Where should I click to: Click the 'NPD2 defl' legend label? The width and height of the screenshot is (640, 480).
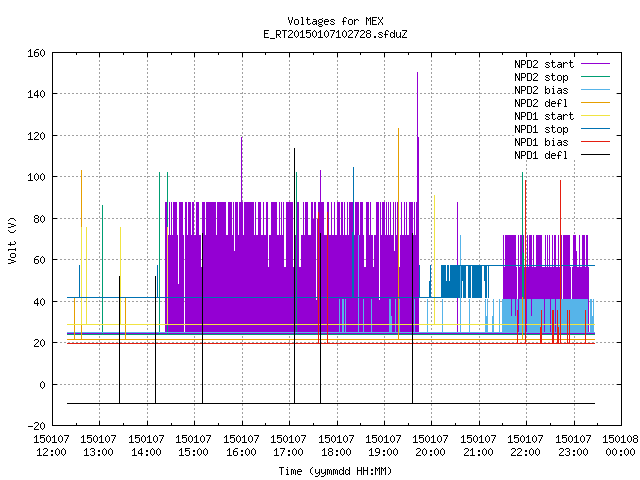[541, 103]
